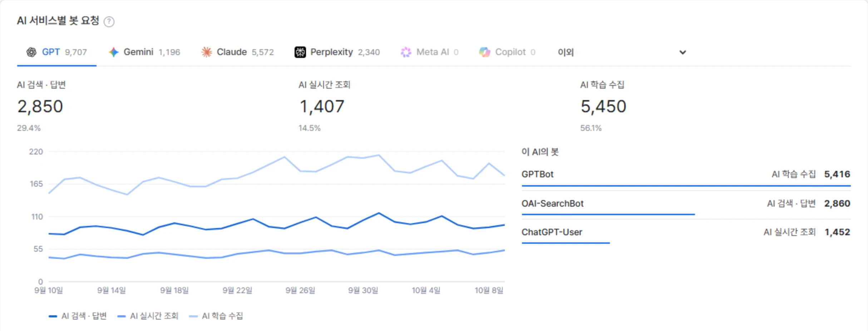Open the Meta AI tab

point(429,52)
